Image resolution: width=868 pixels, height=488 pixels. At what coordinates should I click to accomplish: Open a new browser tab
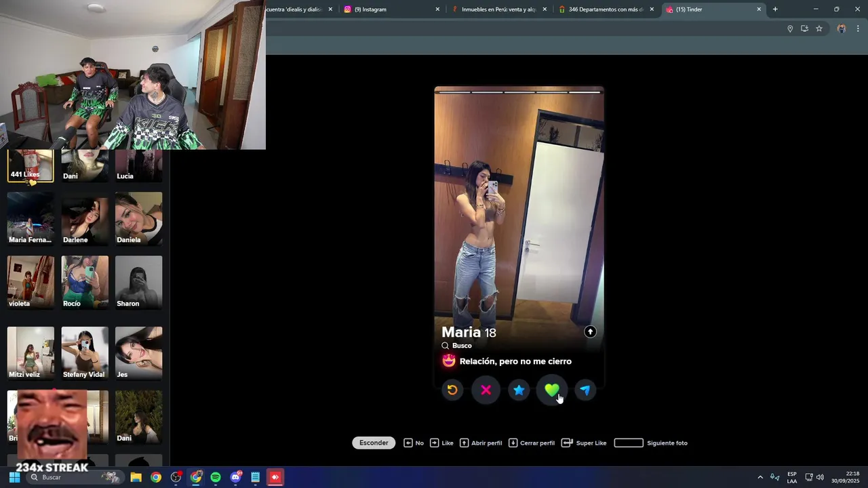click(x=775, y=9)
